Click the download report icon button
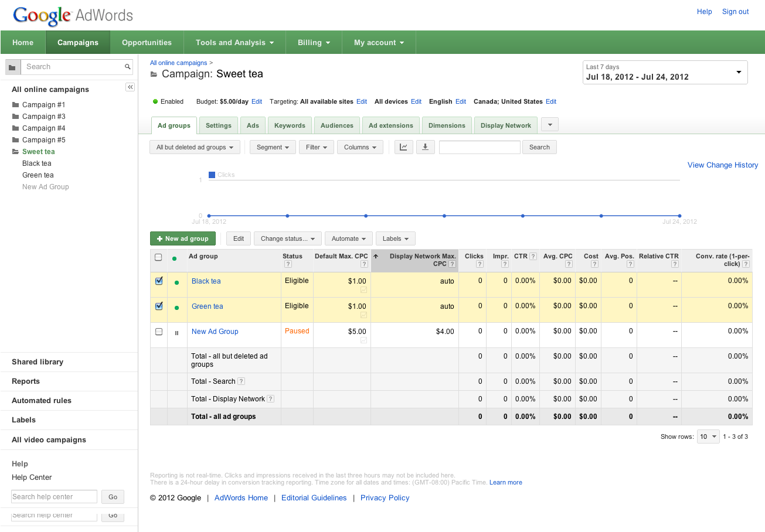The image size is (765, 532). 425,147
